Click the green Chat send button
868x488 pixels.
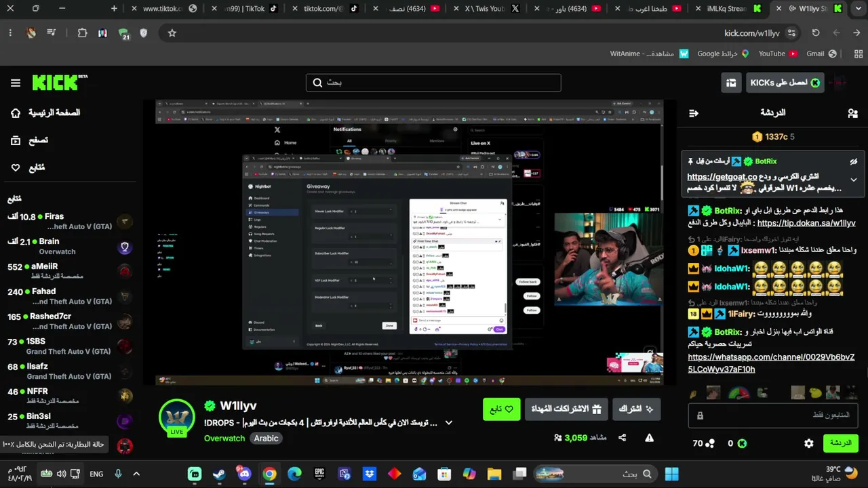click(x=841, y=443)
